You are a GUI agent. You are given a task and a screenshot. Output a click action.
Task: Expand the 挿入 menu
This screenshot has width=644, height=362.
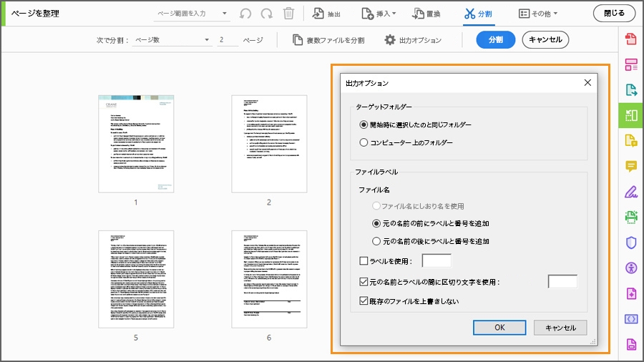tap(379, 14)
